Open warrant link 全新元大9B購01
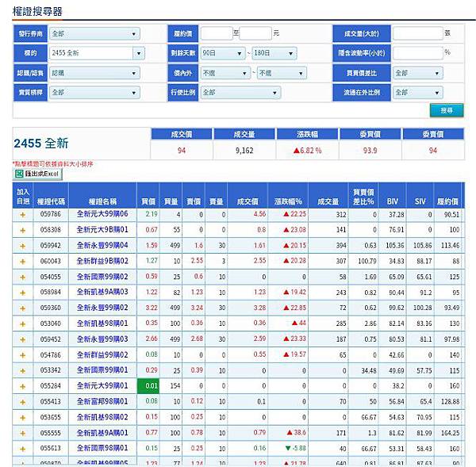The width and height of the screenshot is (476, 467). pos(102,230)
